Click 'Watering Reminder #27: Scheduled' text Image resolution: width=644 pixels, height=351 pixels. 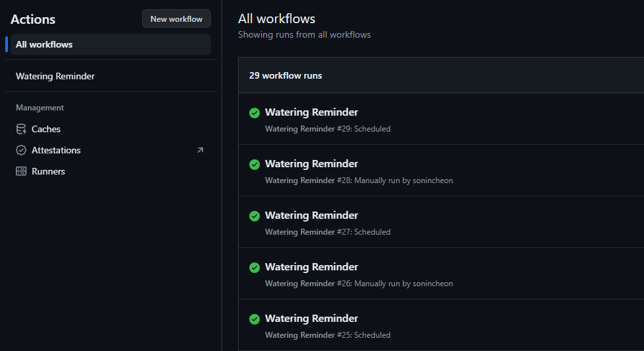click(x=328, y=232)
